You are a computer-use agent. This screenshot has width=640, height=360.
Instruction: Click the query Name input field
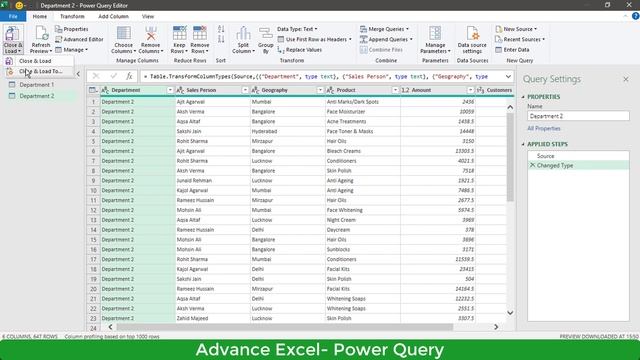(578, 116)
